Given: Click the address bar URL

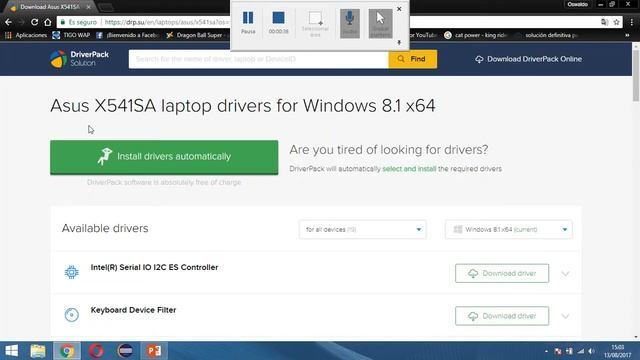Looking at the screenshot, I should (x=167, y=22).
